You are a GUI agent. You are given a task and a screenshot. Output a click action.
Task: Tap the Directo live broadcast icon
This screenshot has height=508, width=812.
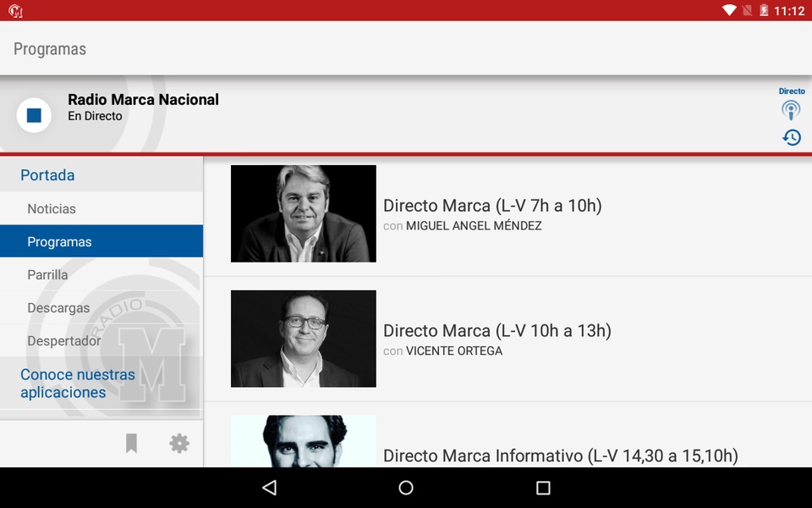point(791,110)
